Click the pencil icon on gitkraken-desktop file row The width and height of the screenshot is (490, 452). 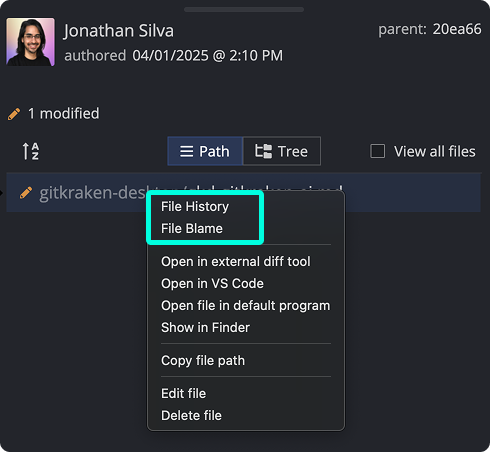(26, 193)
